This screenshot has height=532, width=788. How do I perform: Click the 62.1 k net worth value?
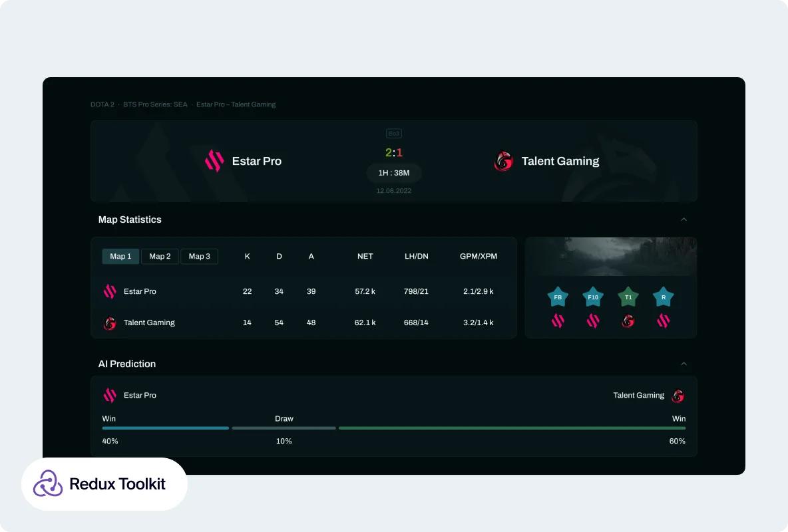coord(365,323)
